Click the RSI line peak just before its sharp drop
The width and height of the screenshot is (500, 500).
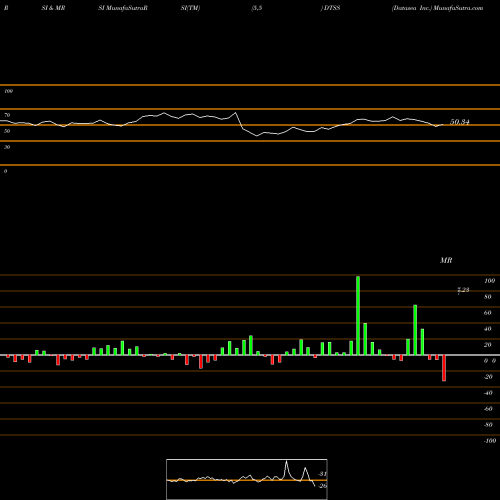click(236, 113)
